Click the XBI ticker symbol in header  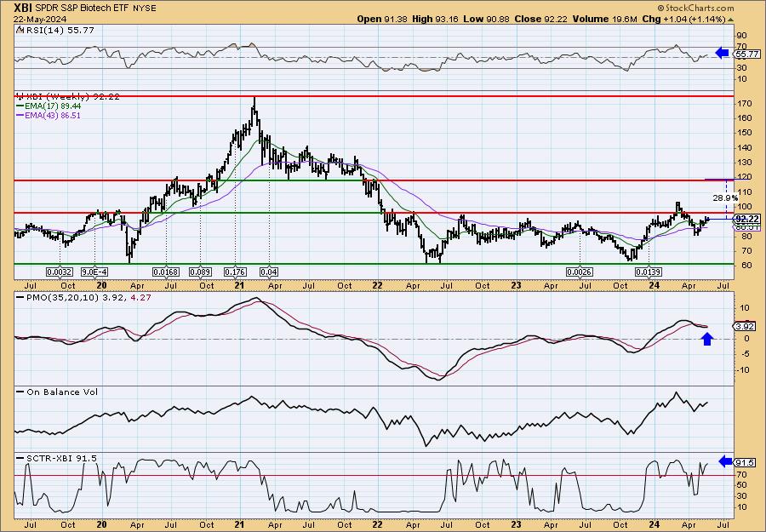(23, 9)
